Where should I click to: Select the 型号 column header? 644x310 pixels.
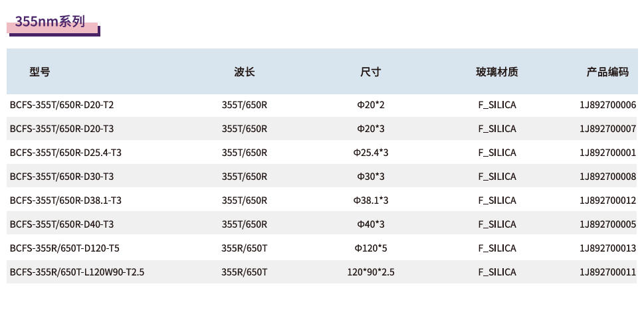(40, 72)
